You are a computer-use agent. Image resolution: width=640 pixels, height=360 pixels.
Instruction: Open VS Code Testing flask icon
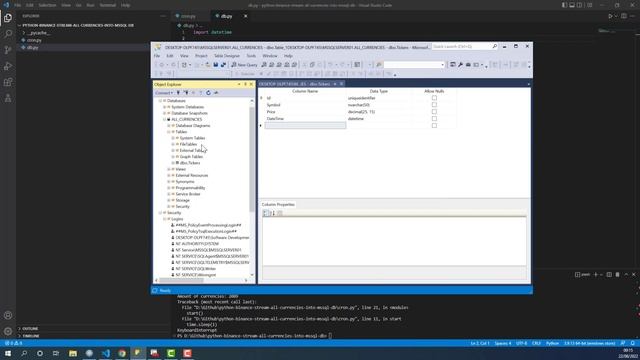(x=8, y=98)
